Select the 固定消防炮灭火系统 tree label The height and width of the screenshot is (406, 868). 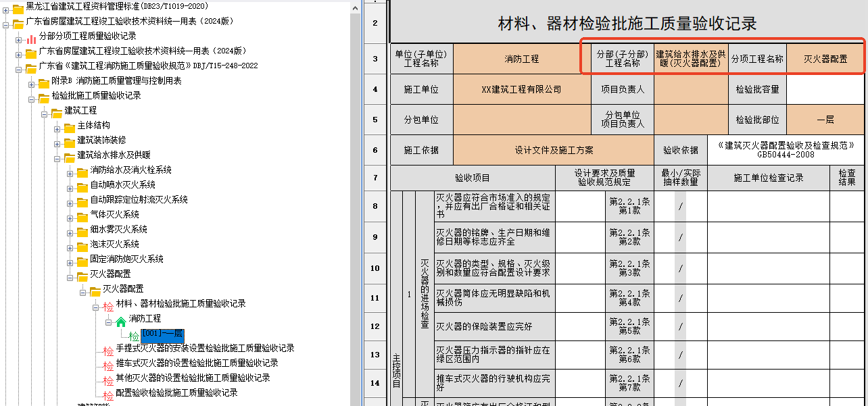tap(126, 259)
